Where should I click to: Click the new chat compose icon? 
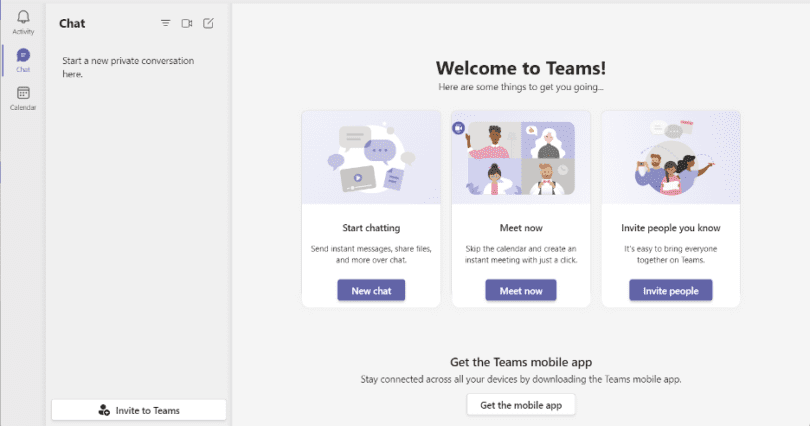click(x=208, y=23)
